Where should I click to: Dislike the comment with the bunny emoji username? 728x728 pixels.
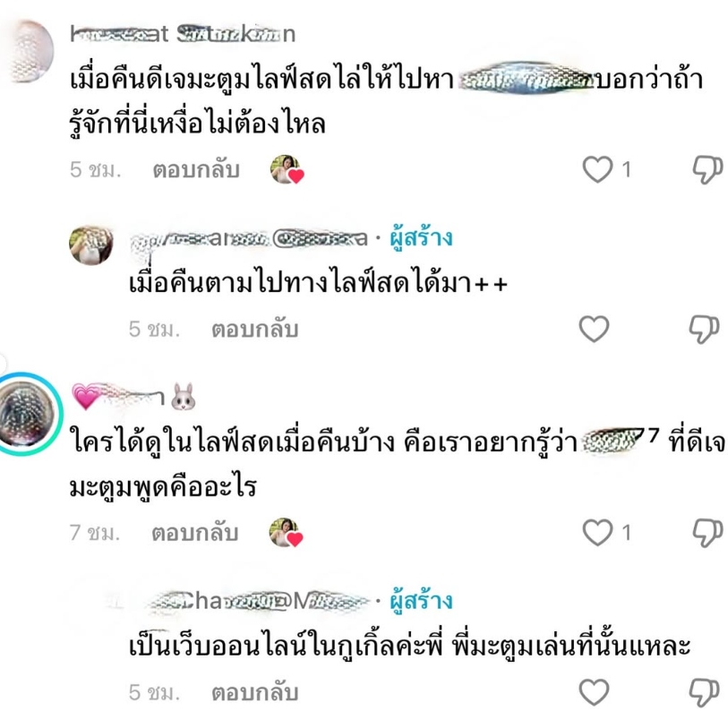(707, 533)
